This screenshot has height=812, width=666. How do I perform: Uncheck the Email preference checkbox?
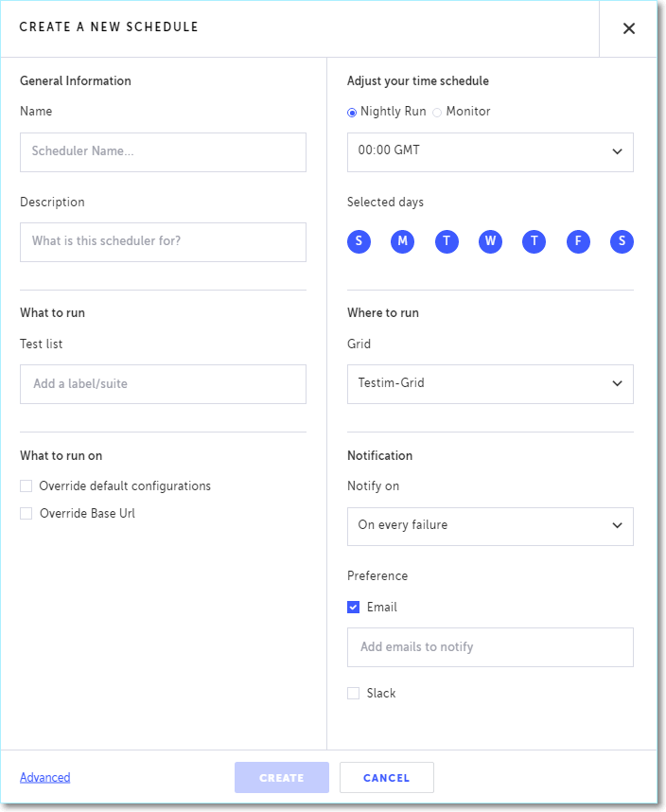[354, 607]
